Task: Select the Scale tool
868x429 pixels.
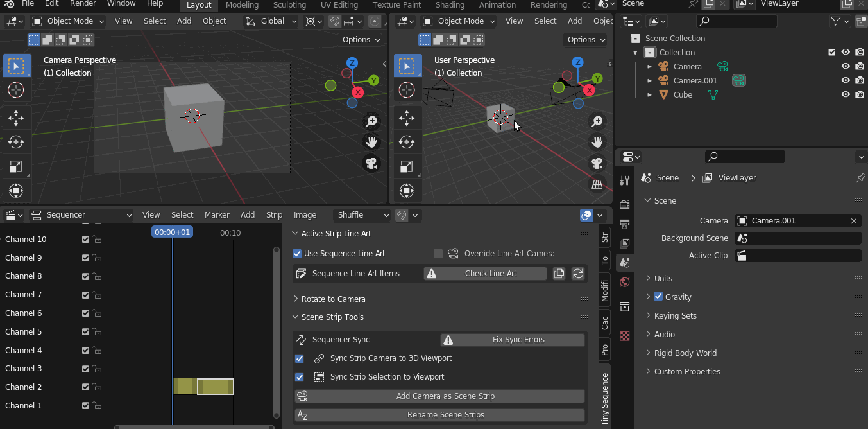Action: coord(16,166)
